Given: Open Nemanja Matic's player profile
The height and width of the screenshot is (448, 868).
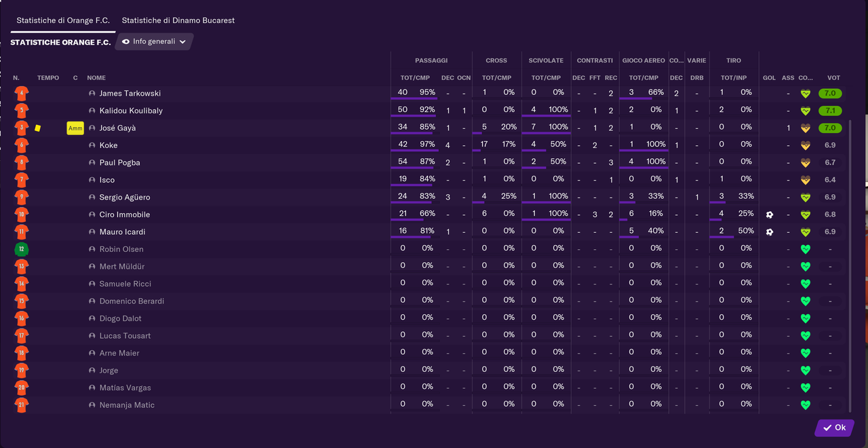Looking at the screenshot, I should pyautogui.click(x=127, y=405).
